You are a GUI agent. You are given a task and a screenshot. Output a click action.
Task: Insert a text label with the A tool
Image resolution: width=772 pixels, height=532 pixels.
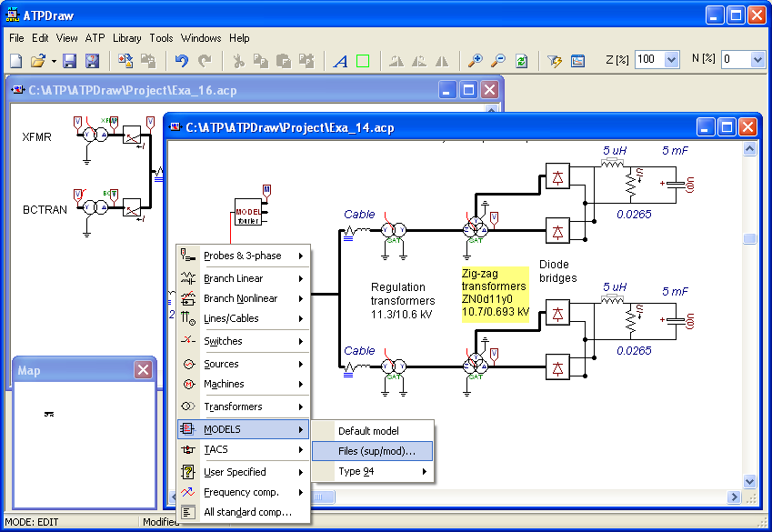click(x=340, y=60)
